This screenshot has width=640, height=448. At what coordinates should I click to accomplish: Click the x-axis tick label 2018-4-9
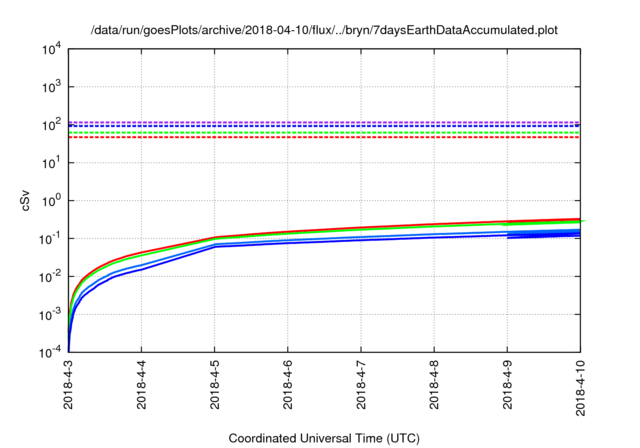click(507, 385)
